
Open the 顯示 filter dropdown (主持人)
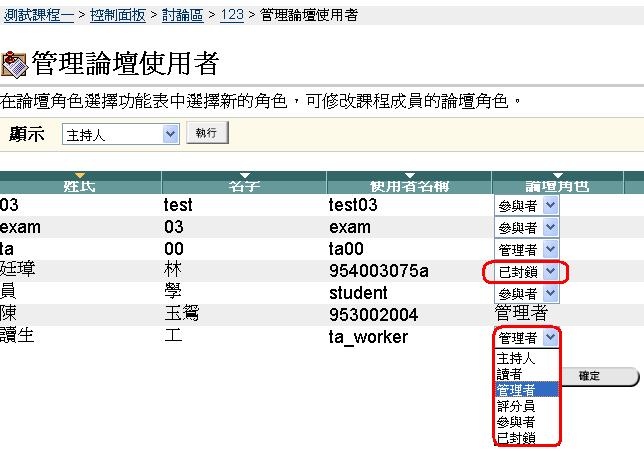click(120, 134)
